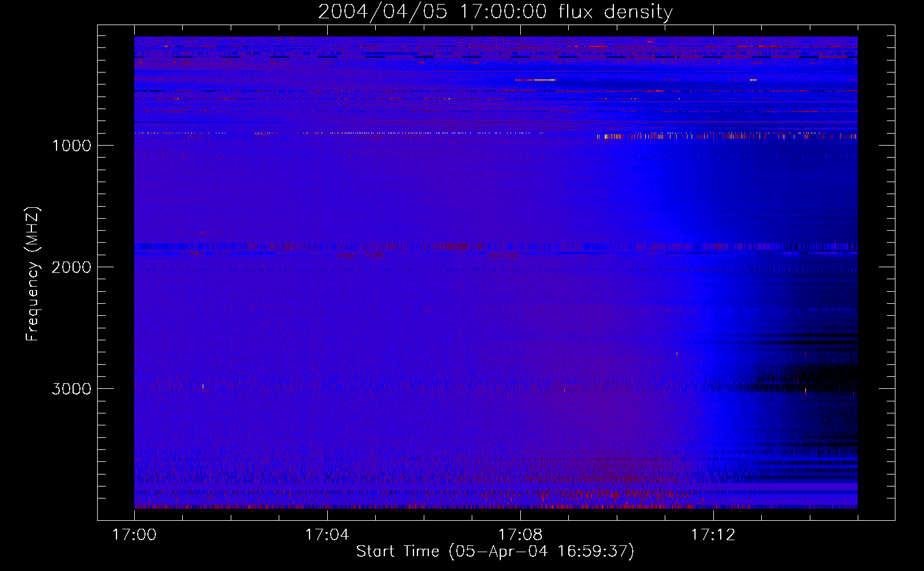Click the '17:12' time tick label

click(713, 535)
